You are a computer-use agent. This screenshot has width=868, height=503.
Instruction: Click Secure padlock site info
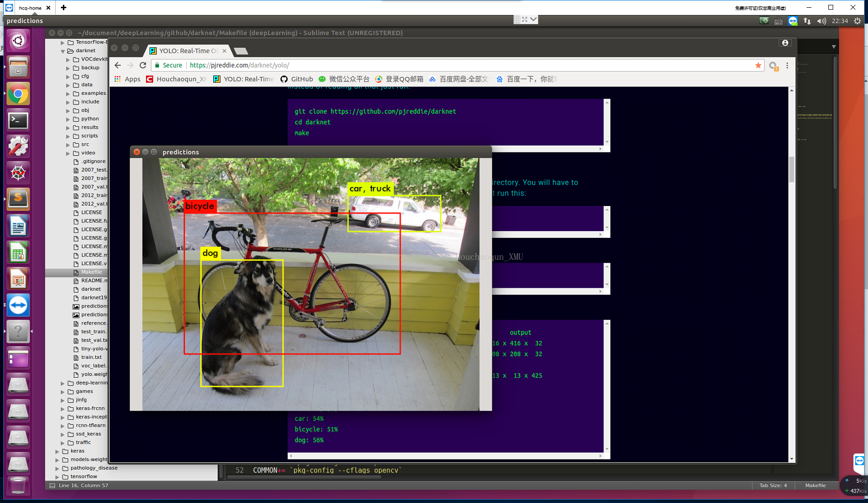pyautogui.click(x=168, y=65)
